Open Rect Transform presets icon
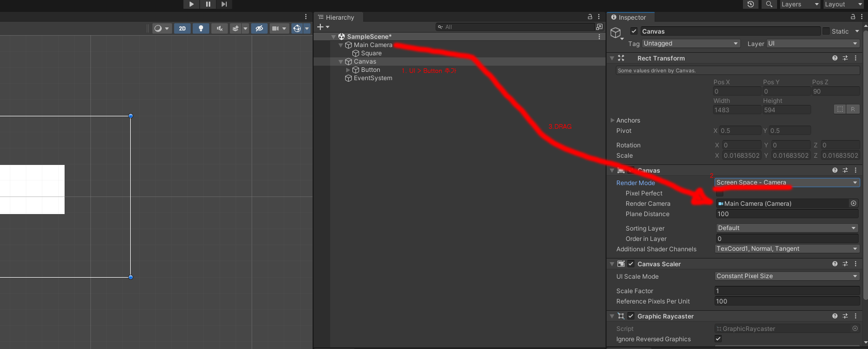The image size is (868, 349). pyautogui.click(x=845, y=58)
